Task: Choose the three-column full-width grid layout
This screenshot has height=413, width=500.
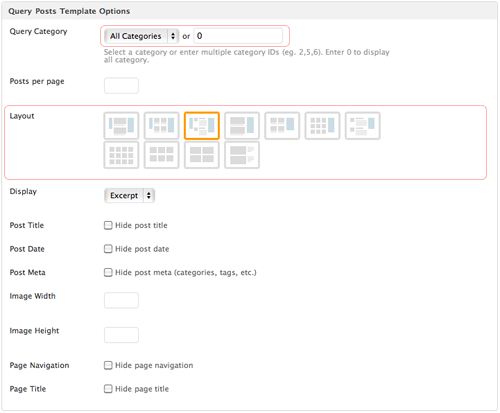Action: coord(162,155)
